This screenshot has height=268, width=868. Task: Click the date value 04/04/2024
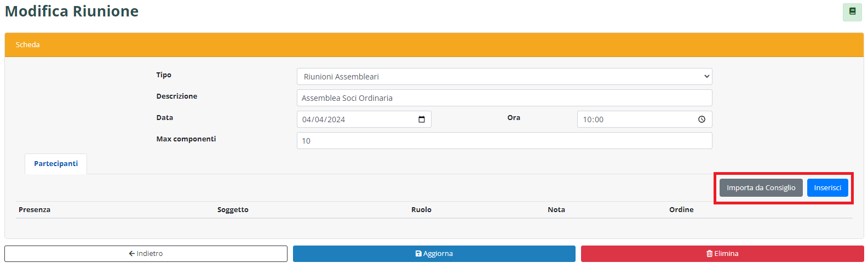[x=324, y=119]
